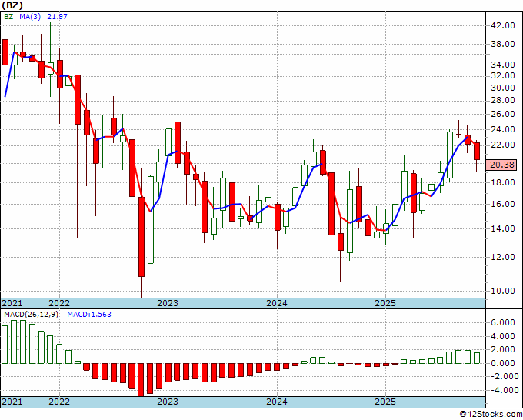Click the (BZ) chart title

click(12, 5)
